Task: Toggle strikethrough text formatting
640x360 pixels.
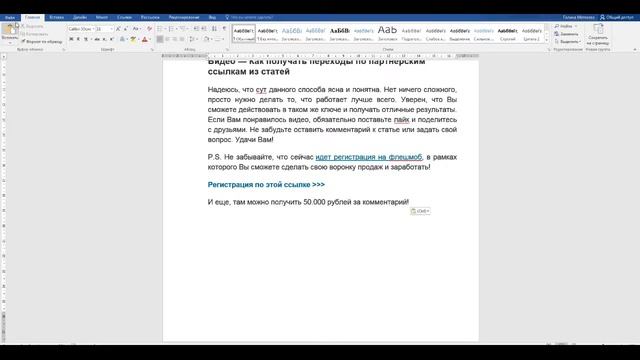Action: pyautogui.click(x=97, y=39)
